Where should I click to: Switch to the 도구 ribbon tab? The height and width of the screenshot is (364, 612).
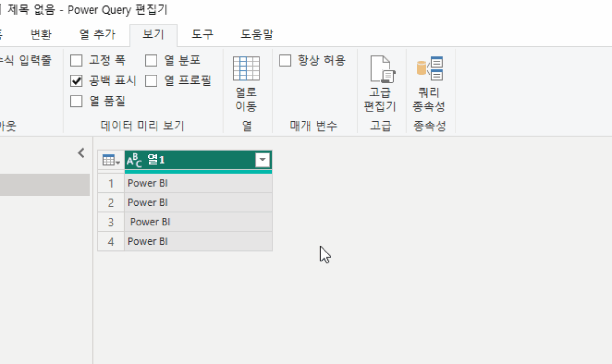tap(202, 34)
